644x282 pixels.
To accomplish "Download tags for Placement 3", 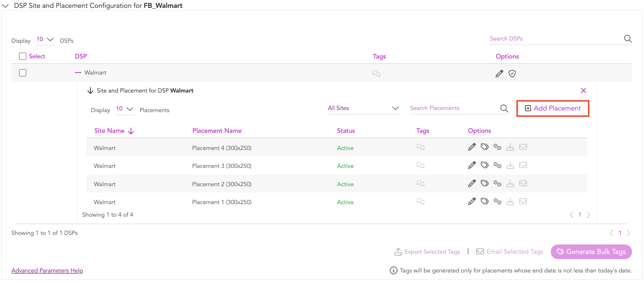I will (x=510, y=165).
